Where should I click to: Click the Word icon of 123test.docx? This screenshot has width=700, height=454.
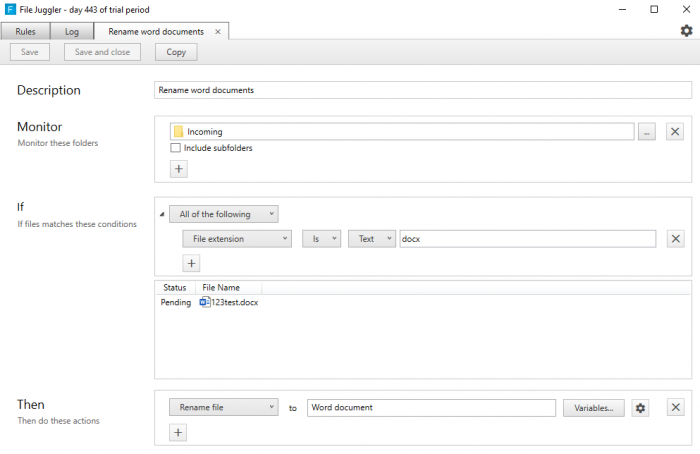[204, 302]
